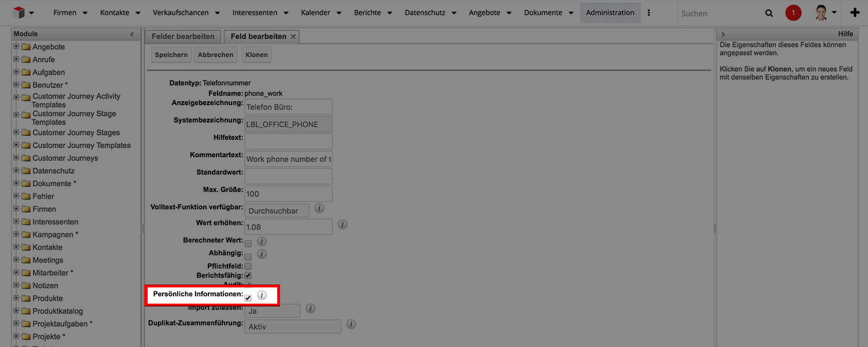Click the Klonen button

click(256, 55)
